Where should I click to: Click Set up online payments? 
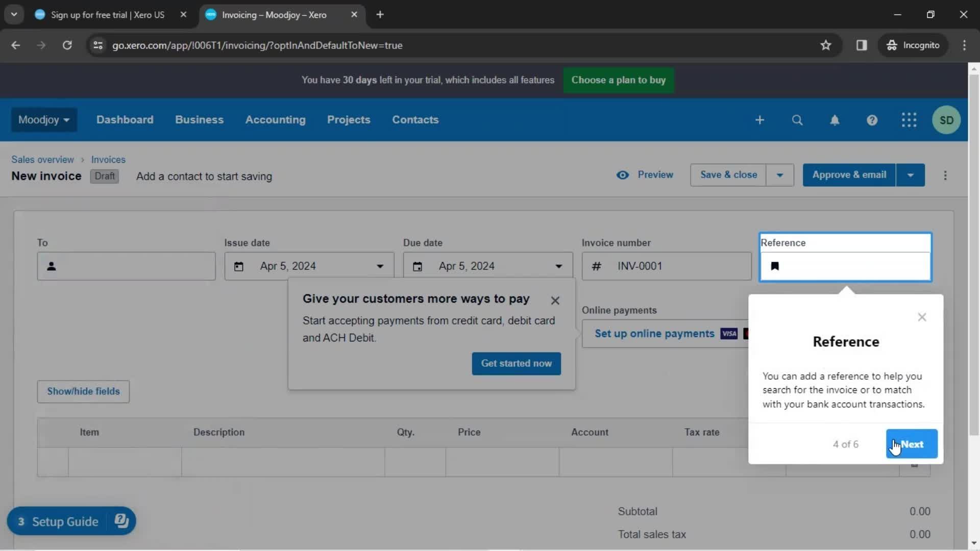654,334
